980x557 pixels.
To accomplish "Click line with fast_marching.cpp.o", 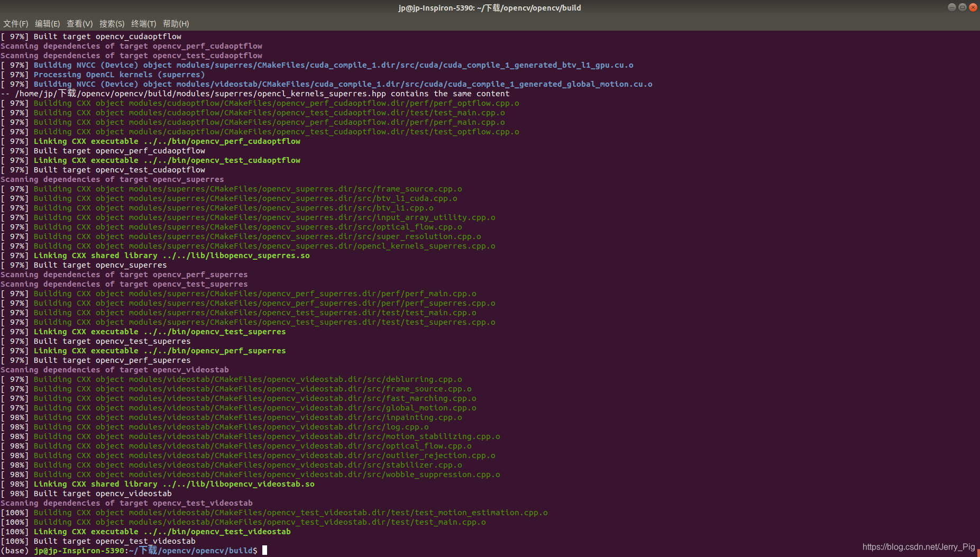I will pos(239,398).
